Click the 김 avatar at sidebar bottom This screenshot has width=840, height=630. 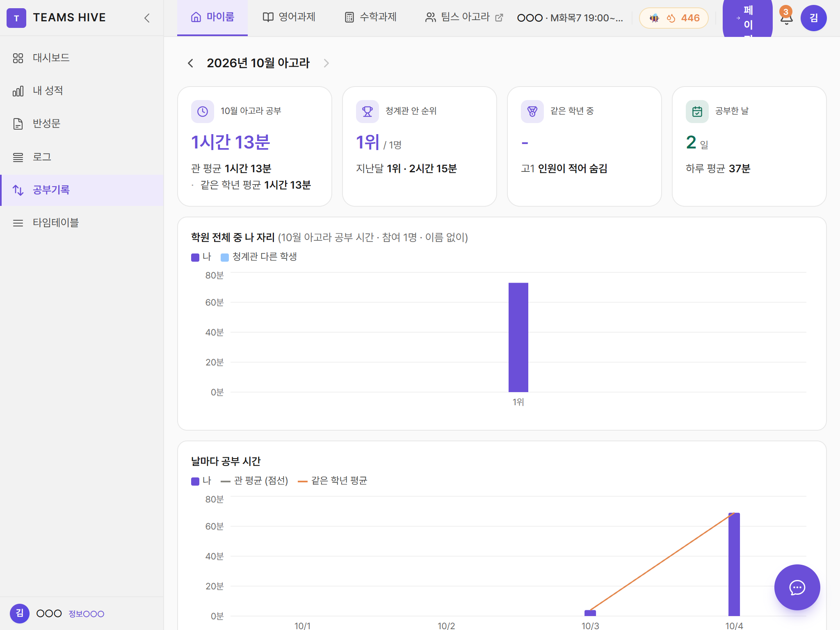[x=20, y=614]
